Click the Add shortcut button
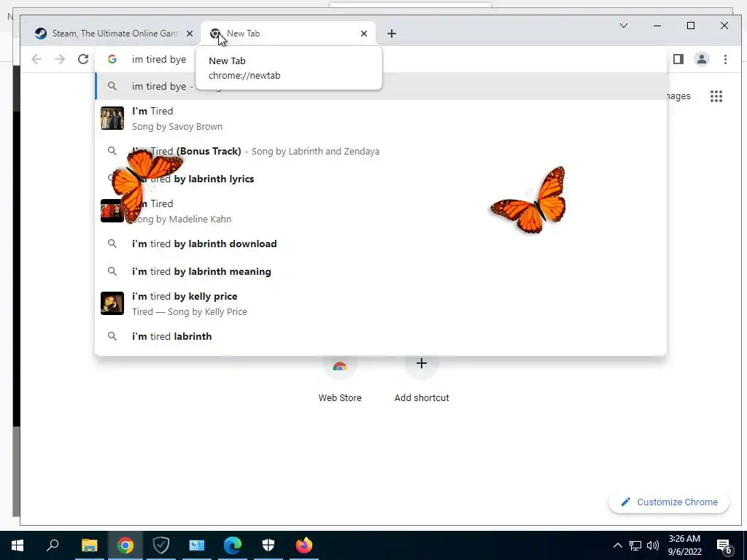 [422, 381]
